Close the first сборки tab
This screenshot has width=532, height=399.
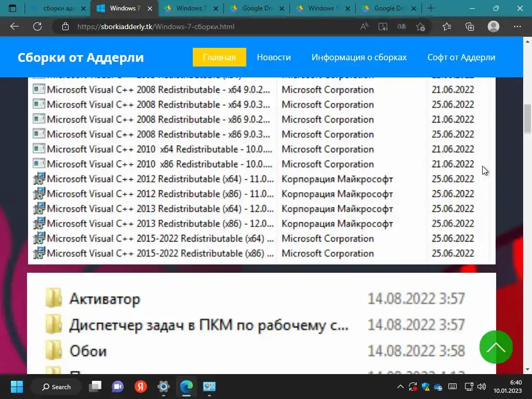pyautogui.click(x=84, y=8)
